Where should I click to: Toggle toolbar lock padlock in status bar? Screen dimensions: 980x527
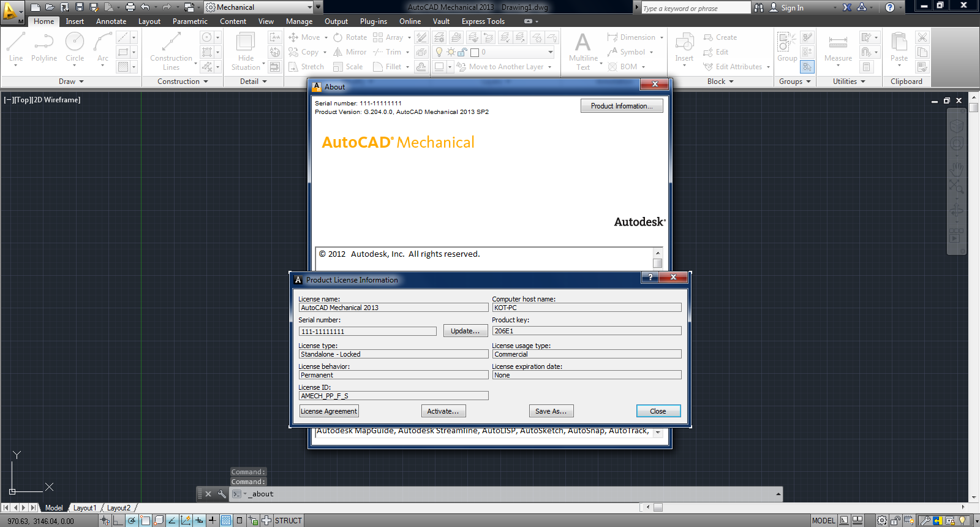pos(895,521)
